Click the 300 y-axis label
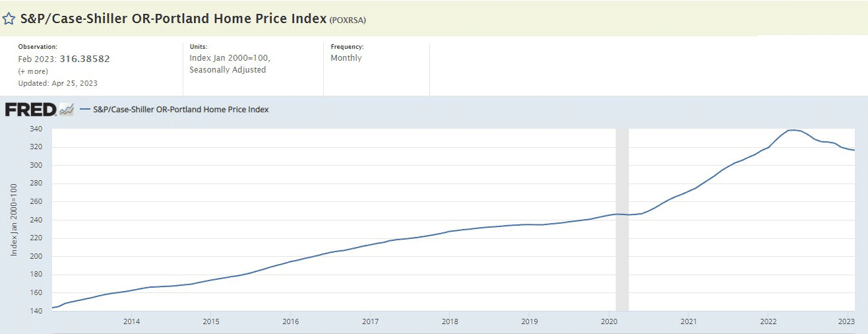 coord(37,165)
